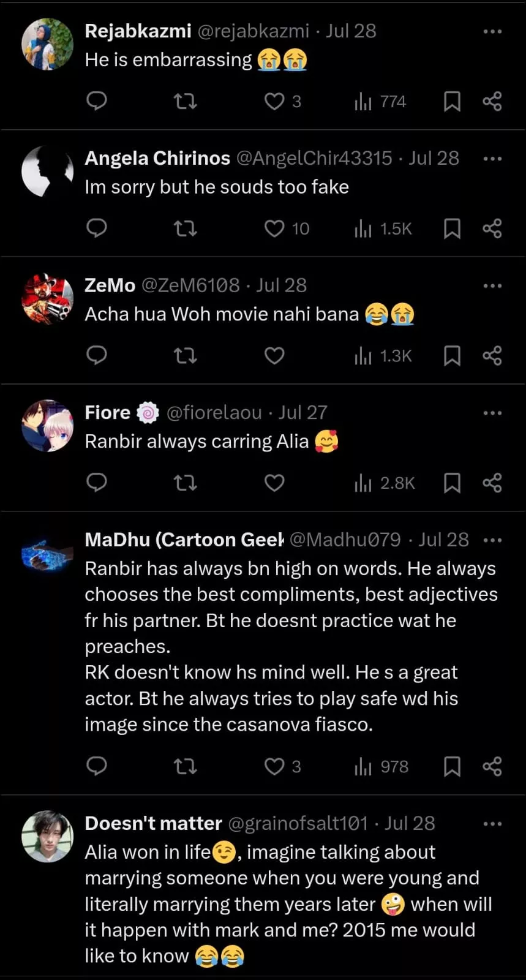Screen dimensions: 526x980
Task: Like Angela Chirinos's tweet
Action: 274,228
